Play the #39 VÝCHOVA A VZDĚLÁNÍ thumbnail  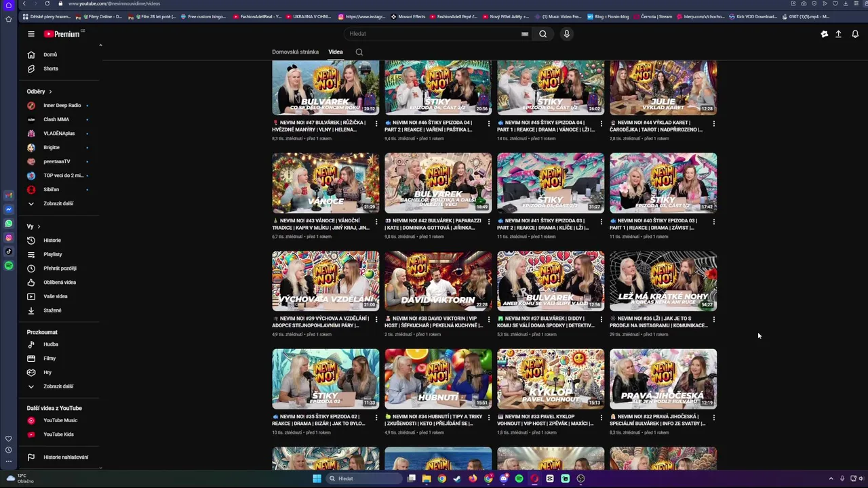325,281
